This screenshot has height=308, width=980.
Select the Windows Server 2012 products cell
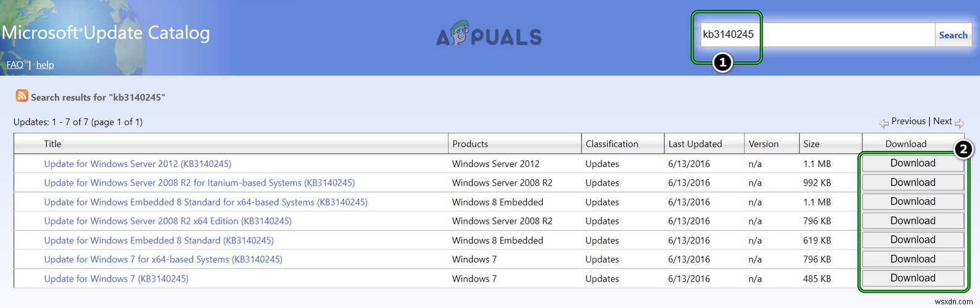click(496, 164)
